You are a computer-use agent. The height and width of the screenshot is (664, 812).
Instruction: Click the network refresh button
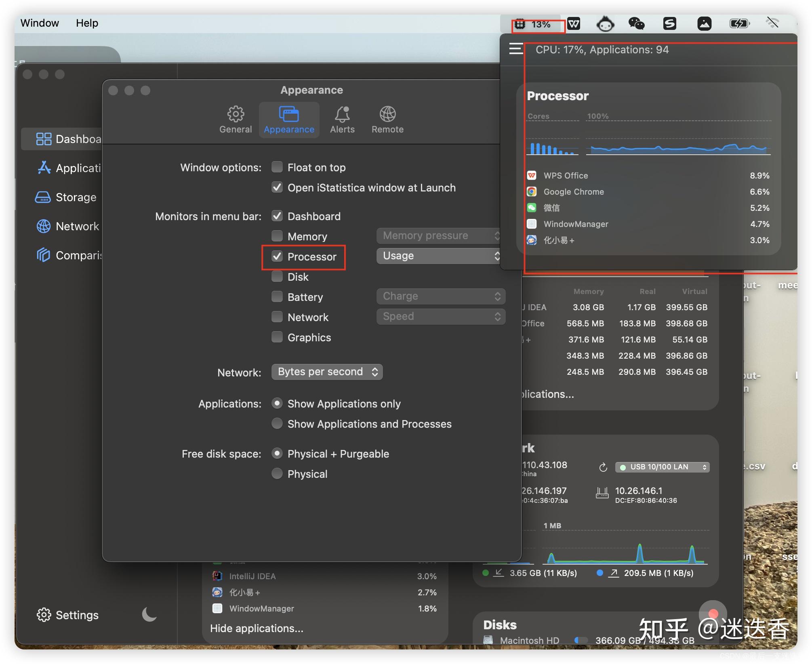tap(603, 467)
